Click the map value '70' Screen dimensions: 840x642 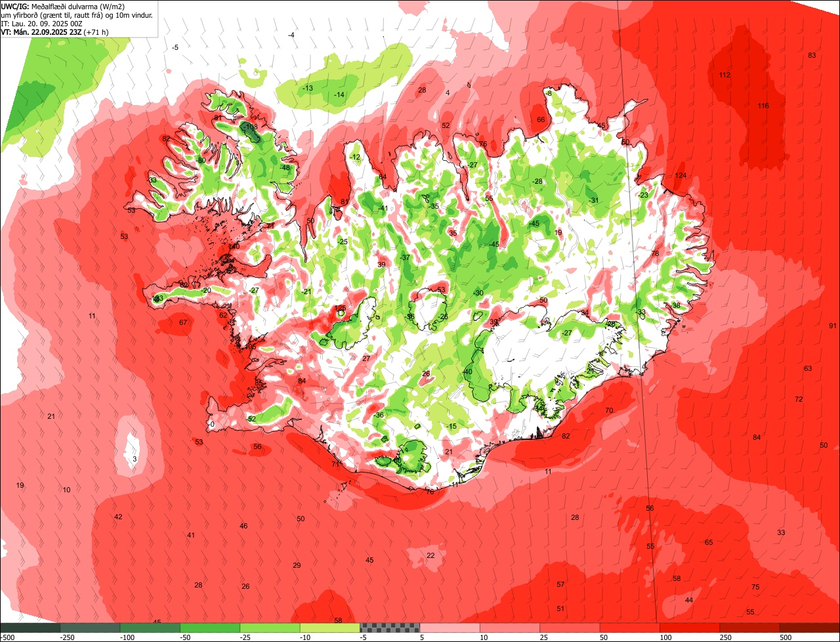point(609,410)
